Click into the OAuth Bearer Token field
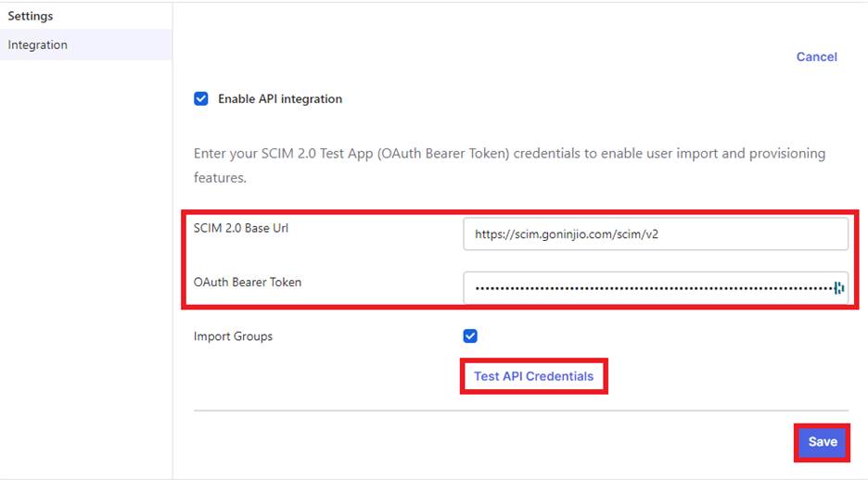 (x=649, y=288)
